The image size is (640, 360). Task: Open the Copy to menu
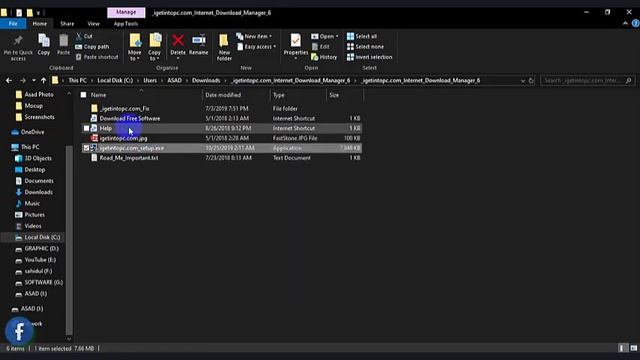tap(154, 47)
